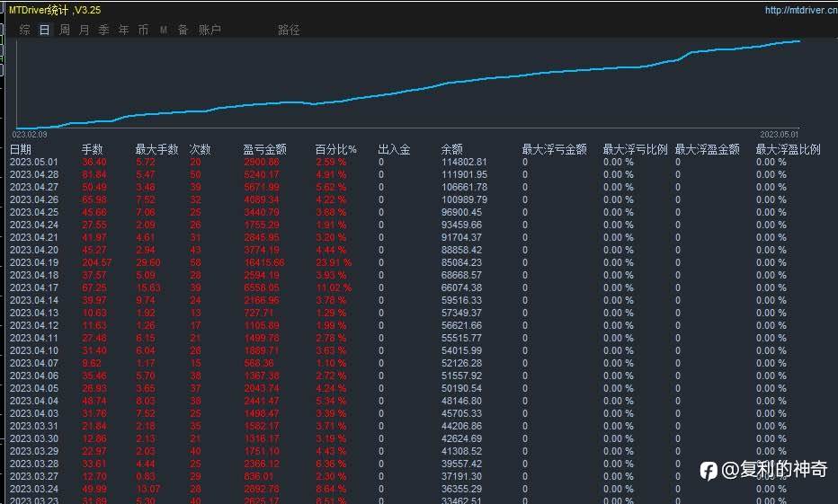The image size is (838, 504).
Task: Click the 次数 column header
Action: pos(200,149)
